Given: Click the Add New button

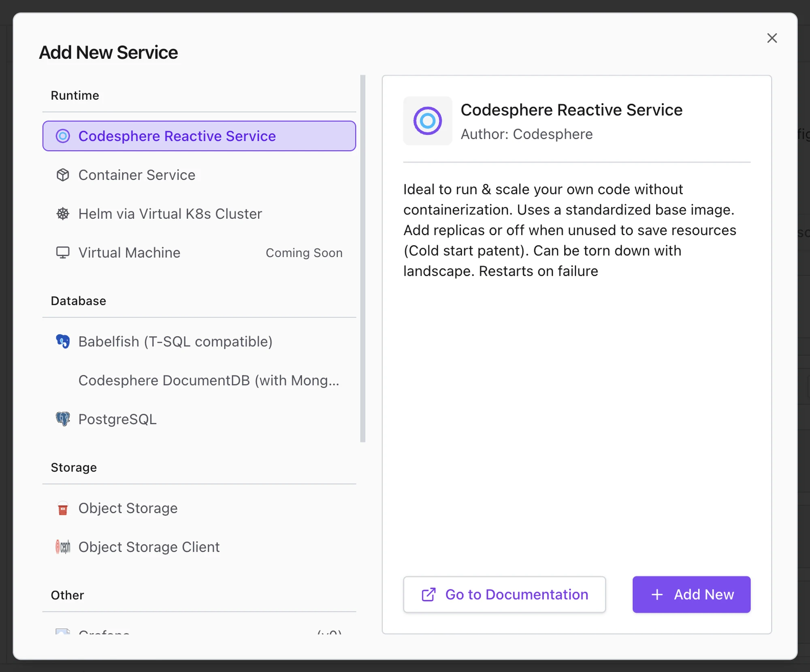Looking at the screenshot, I should [x=691, y=595].
